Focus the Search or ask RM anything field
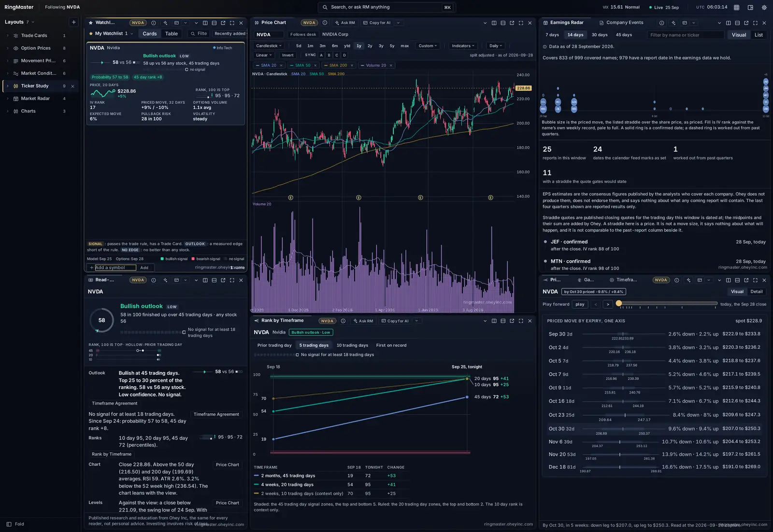The height and width of the screenshot is (532, 773). 386,7
